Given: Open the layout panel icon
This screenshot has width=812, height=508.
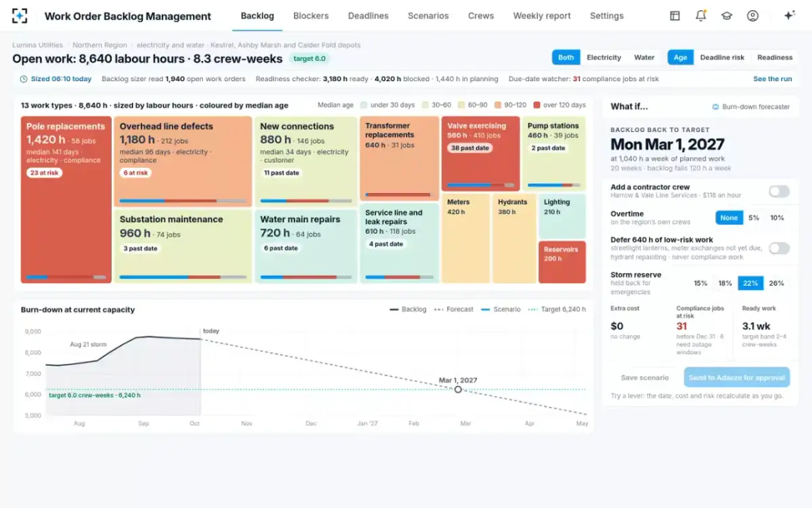Looking at the screenshot, I should click(675, 16).
